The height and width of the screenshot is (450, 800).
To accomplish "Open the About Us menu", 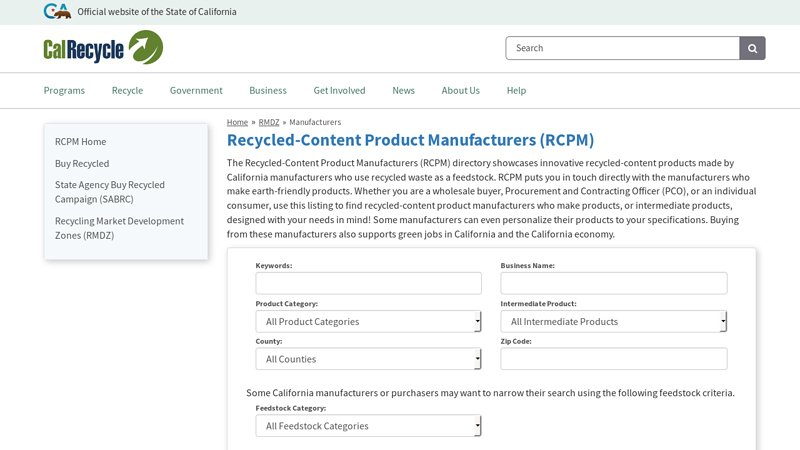I will 460,90.
